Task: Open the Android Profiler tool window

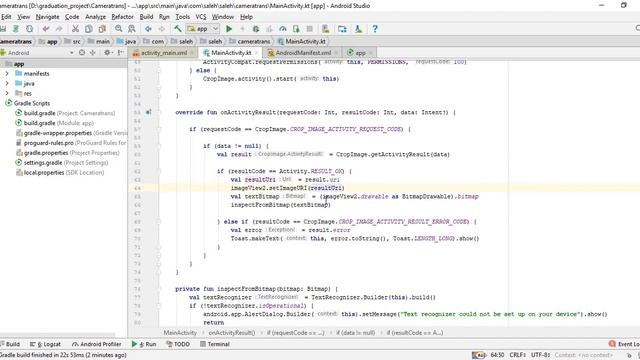Action: click(97, 344)
